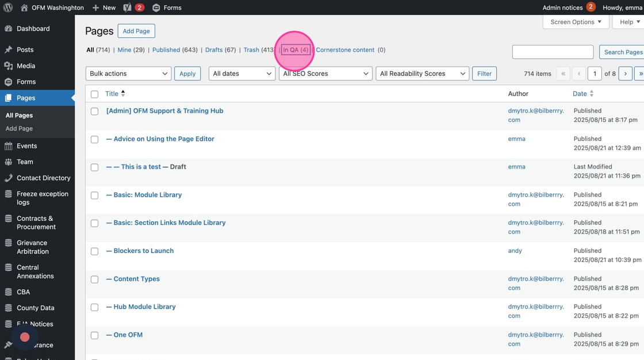This screenshot has width=644, height=360.
Task: Show Cornerstone content pages
Action: pos(345,49)
